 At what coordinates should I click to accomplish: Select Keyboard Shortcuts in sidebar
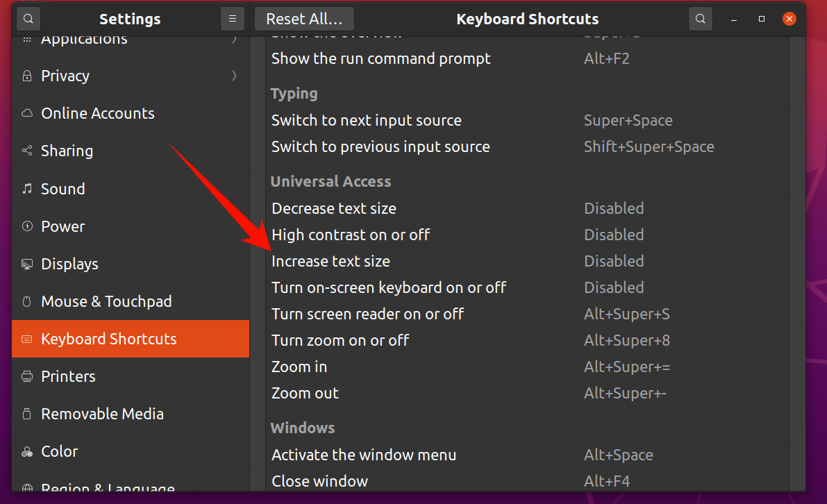tap(131, 339)
